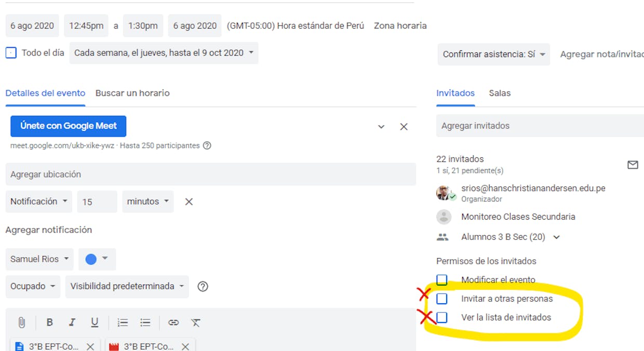Remove the 15 minutos notification
Viewport: 644px width, 351px height.
click(189, 201)
